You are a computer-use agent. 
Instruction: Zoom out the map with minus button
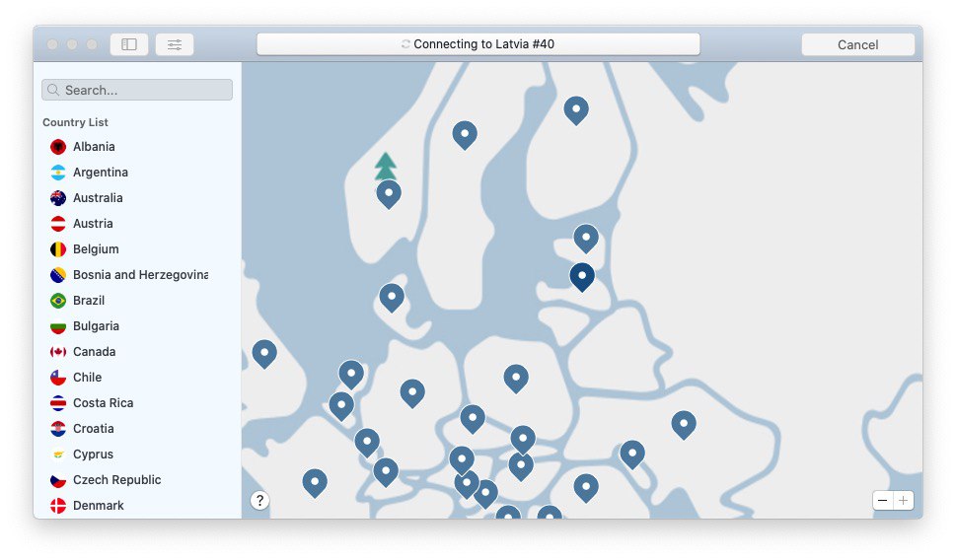[882, 500]
